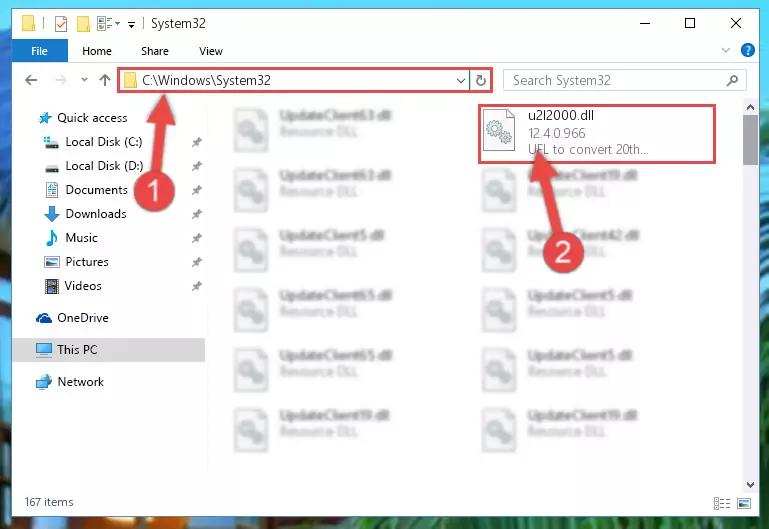Close the System32 window
The width and height of the screenshot is (769, 529).
pyautogui.click(x=736, y=23)
